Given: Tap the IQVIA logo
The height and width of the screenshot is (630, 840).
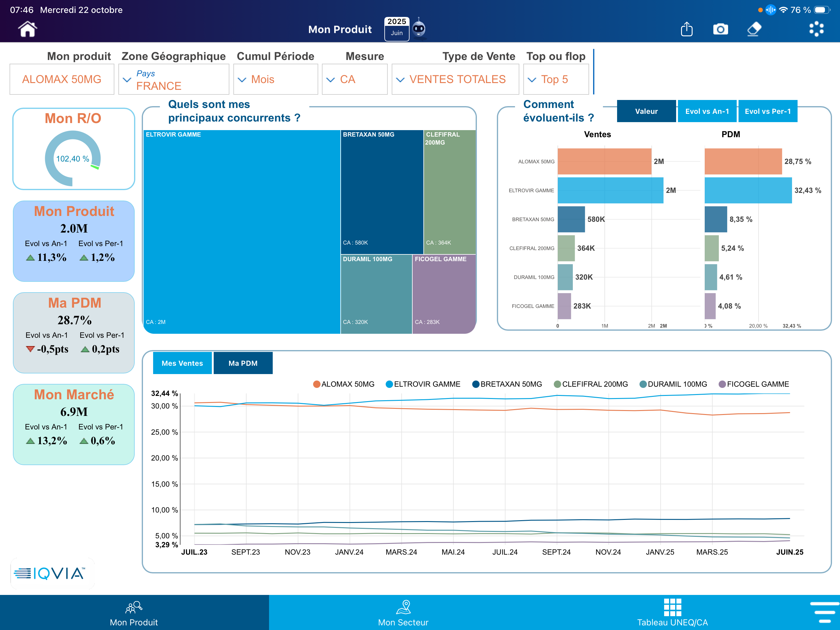Looking at the screenshot, I should (50, 573).
